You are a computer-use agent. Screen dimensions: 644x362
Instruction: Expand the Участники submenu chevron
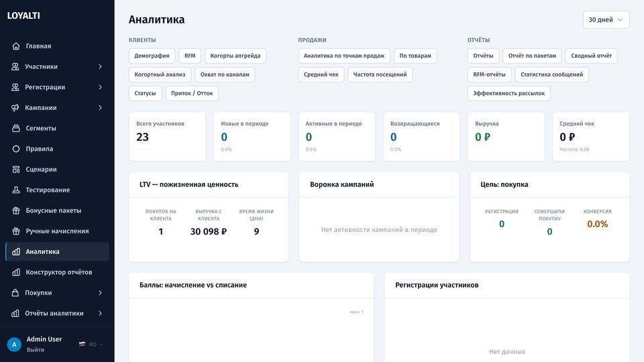coord(100,66)
